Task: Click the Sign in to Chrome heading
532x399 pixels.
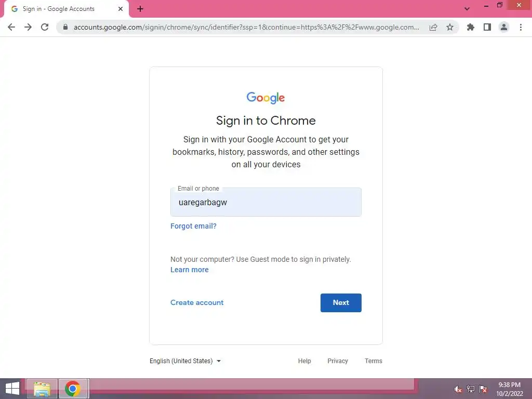Action: coord(266,121)
